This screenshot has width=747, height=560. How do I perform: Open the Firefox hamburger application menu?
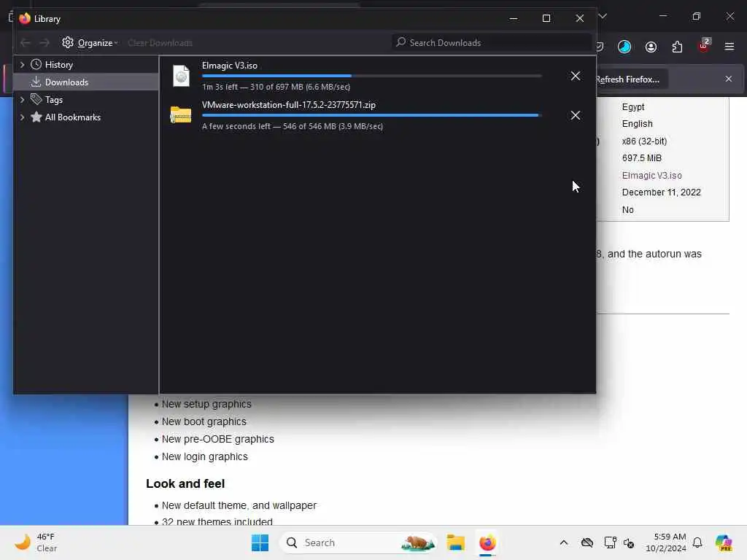(729, 47)
